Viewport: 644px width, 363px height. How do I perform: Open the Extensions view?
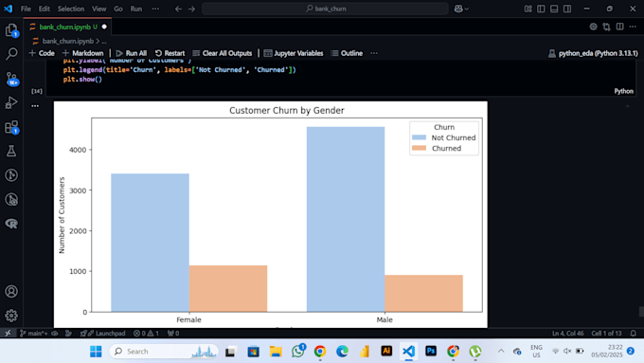tap(11, 127)
